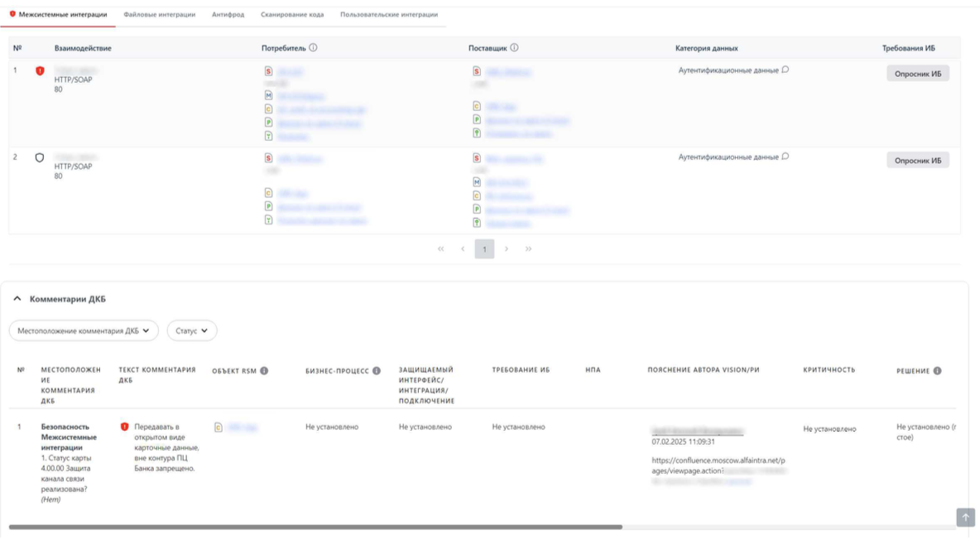The width and height of the screenshot is (980, 540).
Task: Click the M icon in row 2 Поставщик column
Action: click(x=476, y=182)
